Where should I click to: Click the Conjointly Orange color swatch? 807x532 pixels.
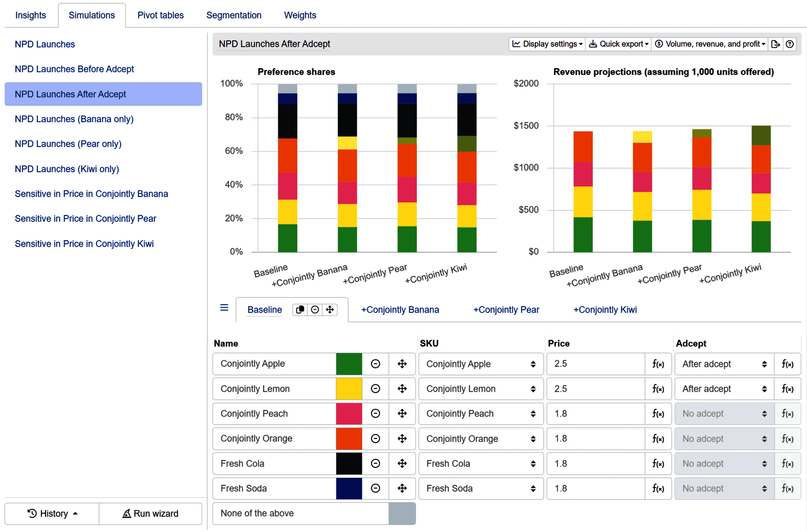(x=349, y=439)
